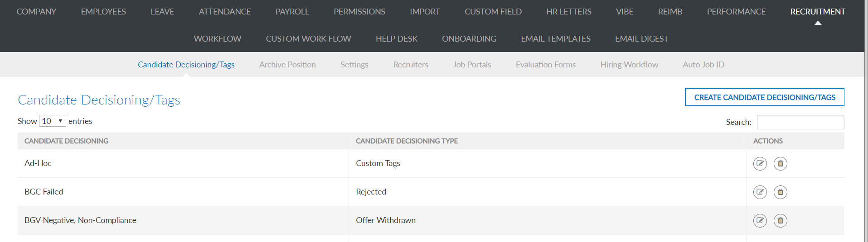
Task: Edit BGV Negative, Non-Compliance entry
Action: (x=760, y=221)
